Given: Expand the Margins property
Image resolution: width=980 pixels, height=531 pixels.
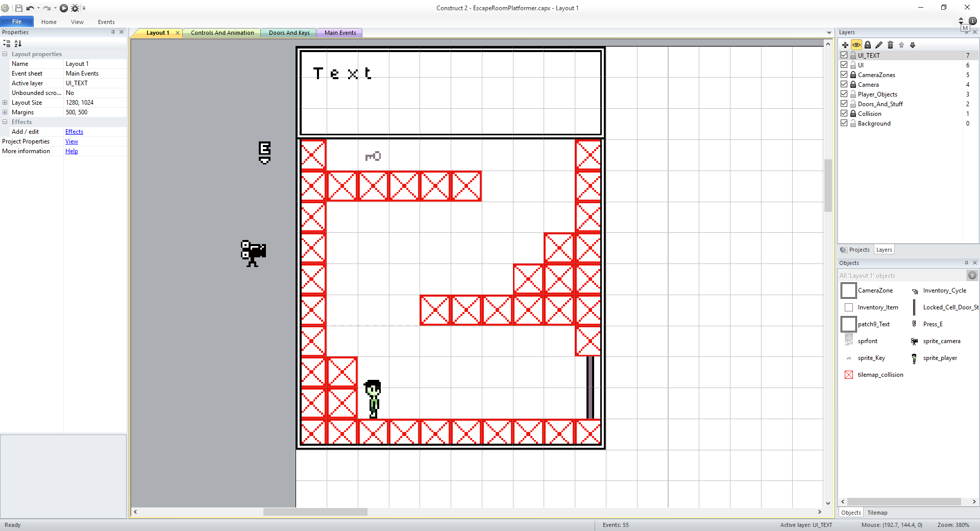Looking at the screenshot, I should 5,112.
